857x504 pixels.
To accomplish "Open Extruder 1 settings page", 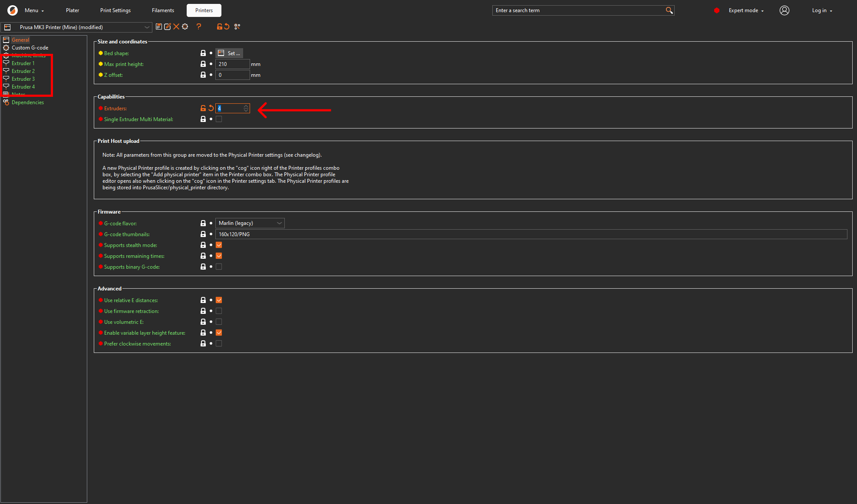I will tap(23, 63).
